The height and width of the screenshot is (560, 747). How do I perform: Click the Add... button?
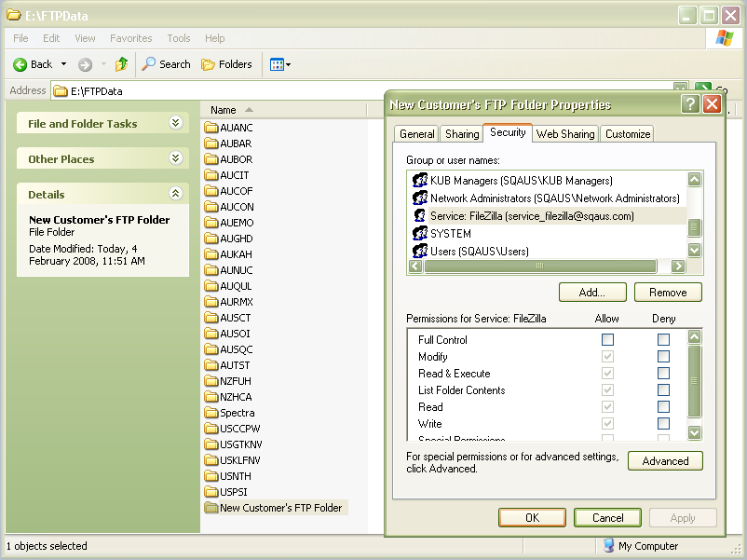(591, 293)
